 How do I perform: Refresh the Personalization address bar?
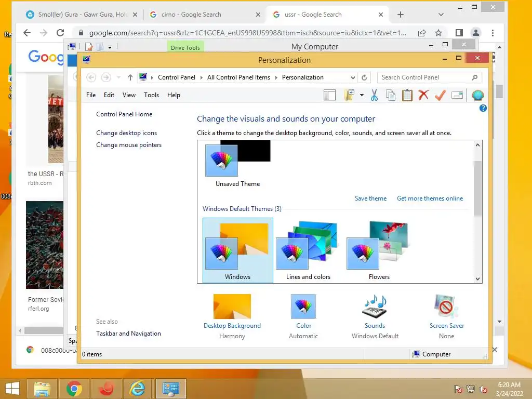[364, 77]
